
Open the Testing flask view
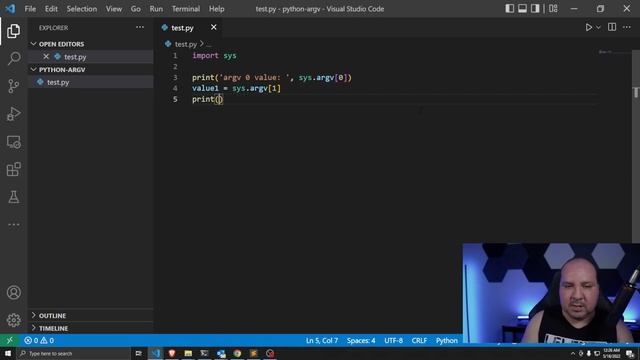click(x=13, y=197)
